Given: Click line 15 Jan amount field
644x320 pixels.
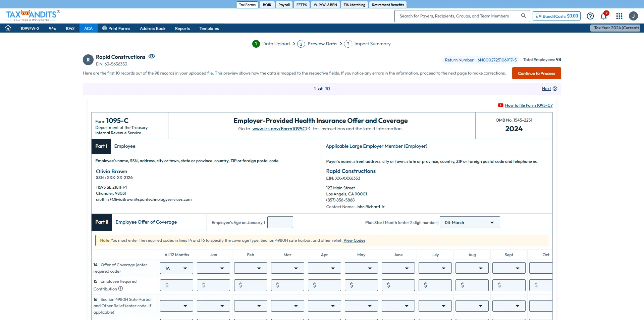Looking at the screenshot, I should [x=213, y=285].
